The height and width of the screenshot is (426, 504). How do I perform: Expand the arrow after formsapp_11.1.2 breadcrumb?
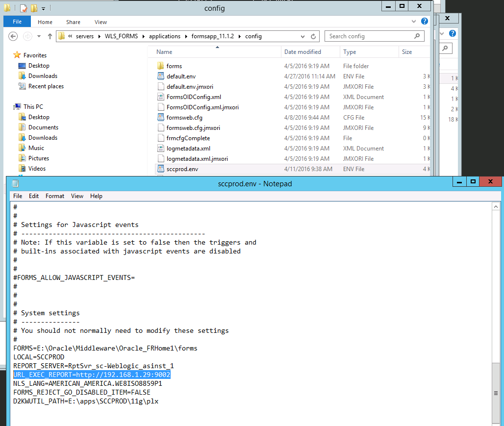pyautogui.click(x=239, y=36)
